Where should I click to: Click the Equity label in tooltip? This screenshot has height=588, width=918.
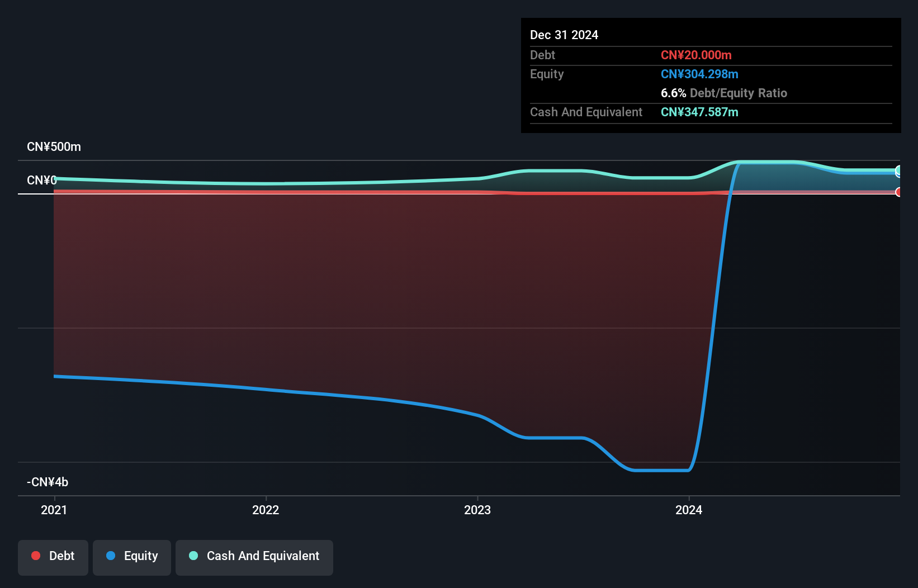(547, 74)
